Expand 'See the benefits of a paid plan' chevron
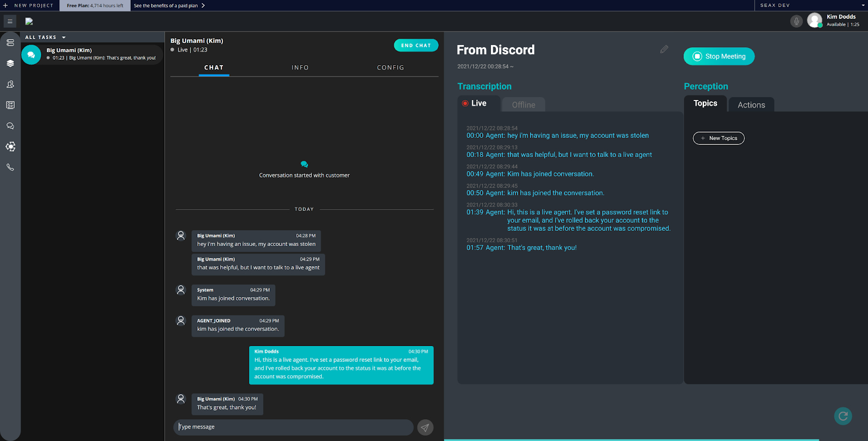868x441 pixels. [x=203, y=5]
